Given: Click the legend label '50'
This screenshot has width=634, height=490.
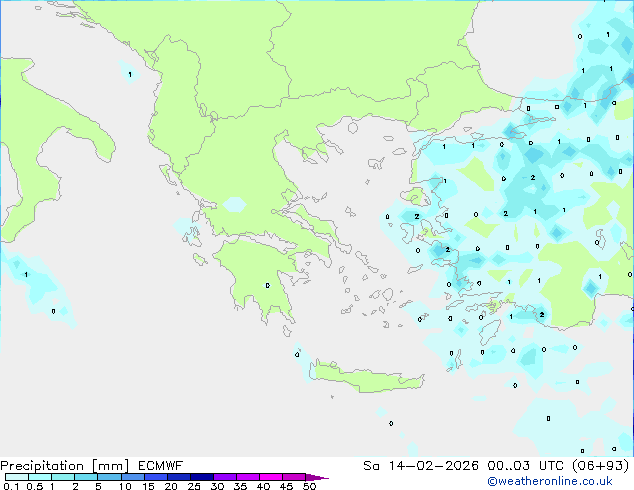Looking at the screenshot, I should (309, 486).
